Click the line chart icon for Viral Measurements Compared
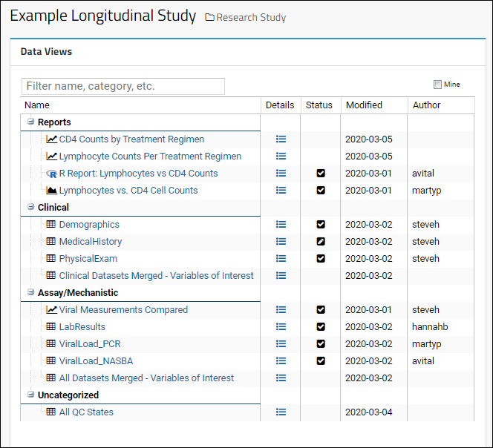Image resolution: width=493 pixels, height=448 pixels. pyautogui.click(x=51, y=309)
